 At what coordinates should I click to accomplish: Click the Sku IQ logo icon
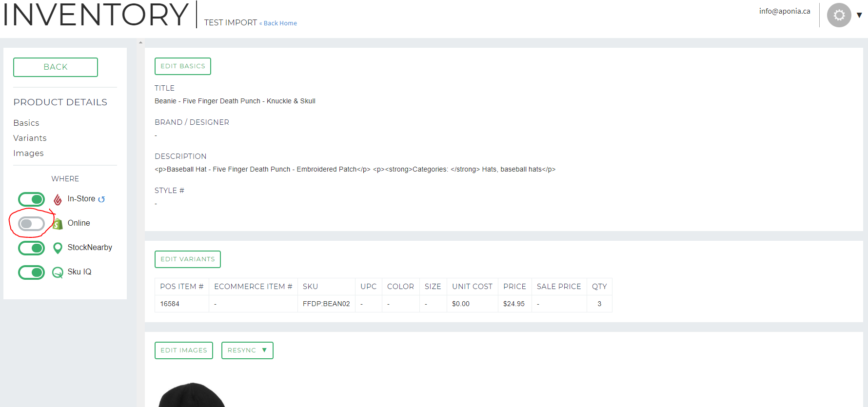click(x=58, y=272)
